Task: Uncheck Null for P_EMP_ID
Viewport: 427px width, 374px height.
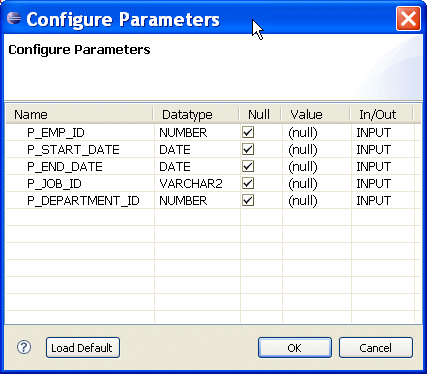Action: pyautogui.click(x=248, y=132)
